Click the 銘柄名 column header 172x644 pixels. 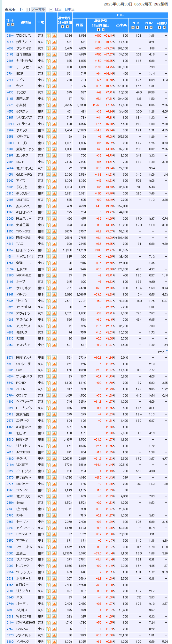point(26,22)
